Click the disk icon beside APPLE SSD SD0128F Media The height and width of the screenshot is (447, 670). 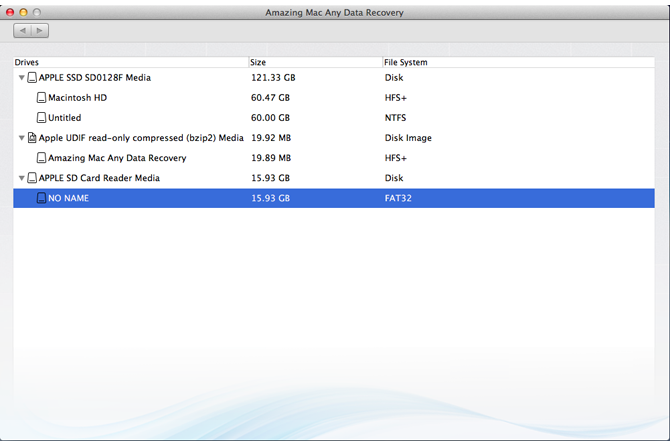click(32, 77)
